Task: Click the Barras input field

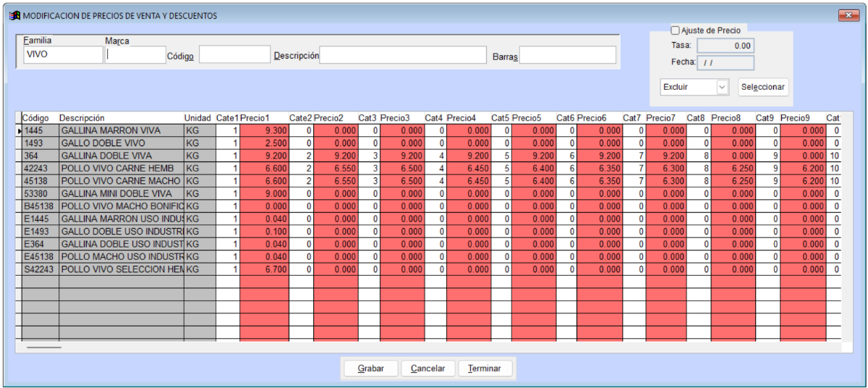Action: (x=568, y=55)
